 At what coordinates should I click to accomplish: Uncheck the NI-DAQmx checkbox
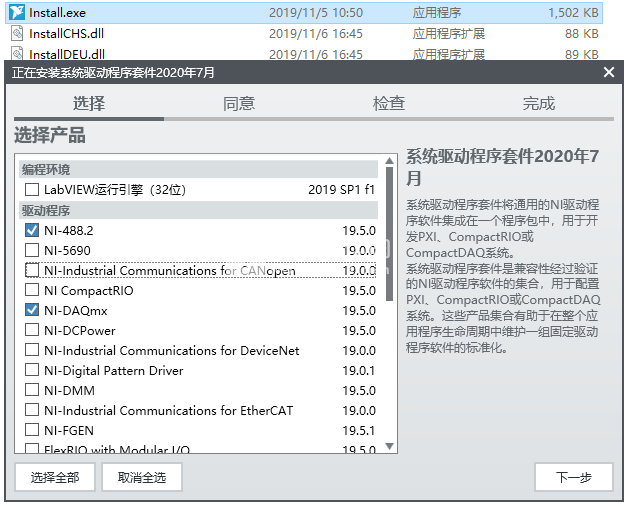[x=32, y=310]
